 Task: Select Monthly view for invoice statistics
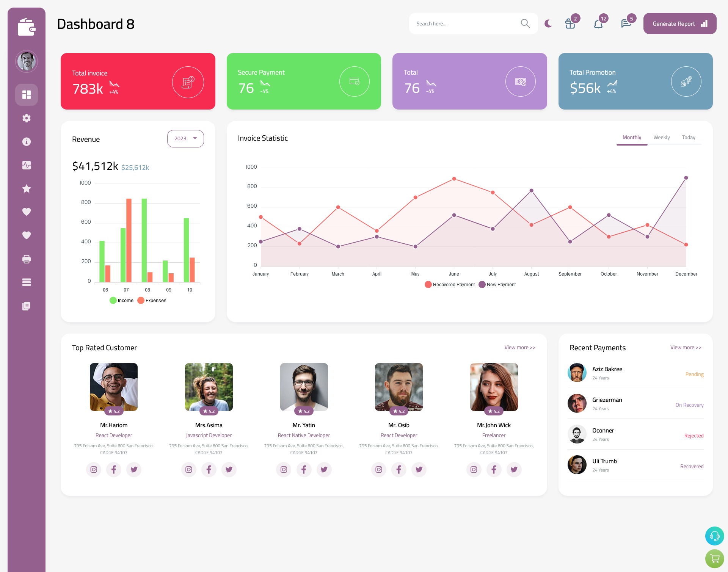click(x=632, y=137)
